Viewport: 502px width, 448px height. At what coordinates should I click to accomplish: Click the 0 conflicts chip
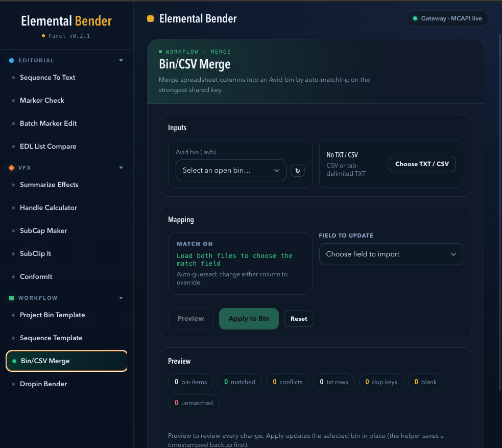[288, 382]
